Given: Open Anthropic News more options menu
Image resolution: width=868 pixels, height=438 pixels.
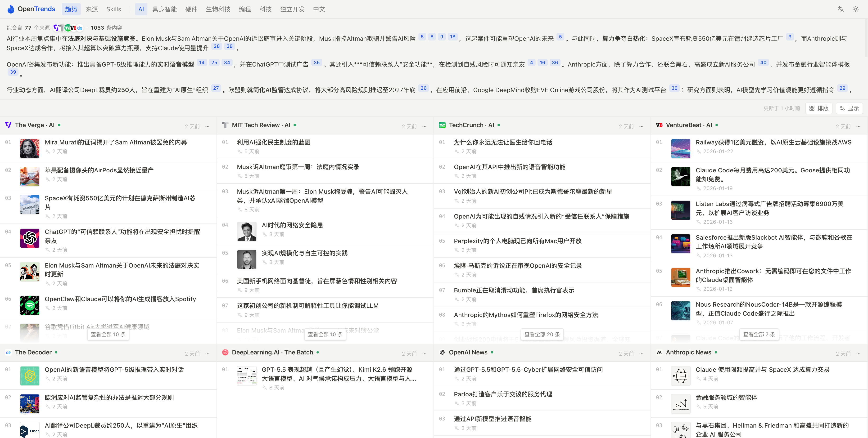Looking at the screenshot, I should (859, 353).
